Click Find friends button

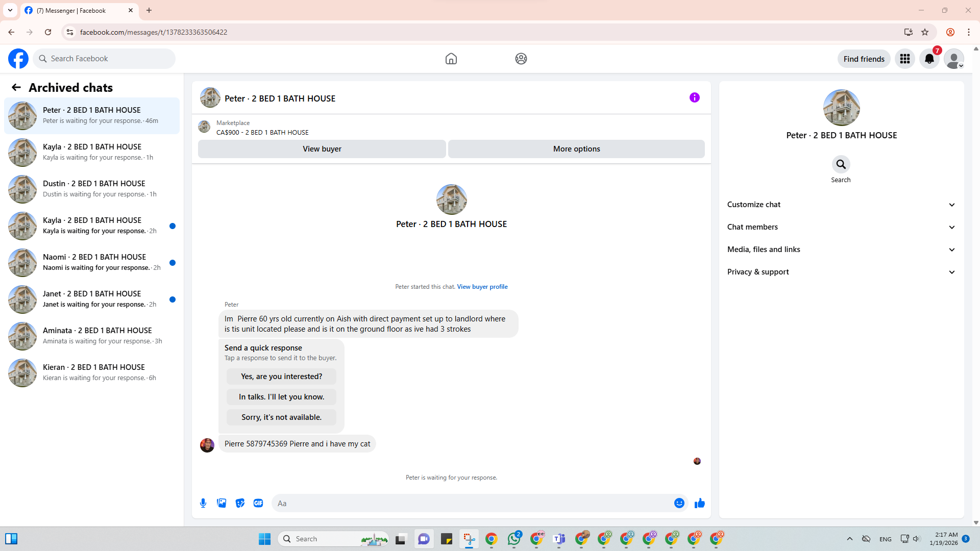point(864,59)
